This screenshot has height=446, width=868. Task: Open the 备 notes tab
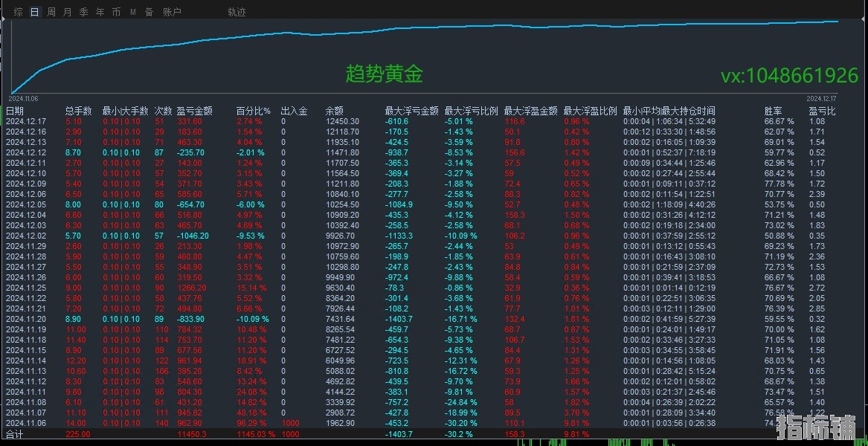[149, 12]
